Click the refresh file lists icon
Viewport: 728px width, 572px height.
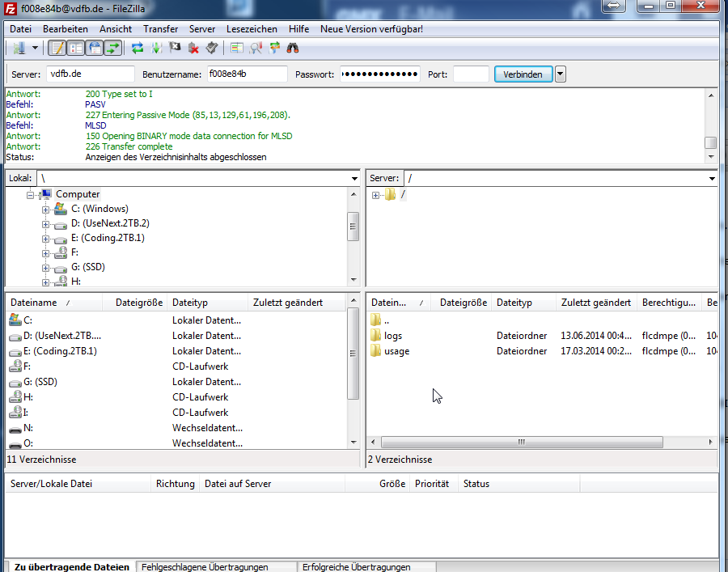[138, 49]
